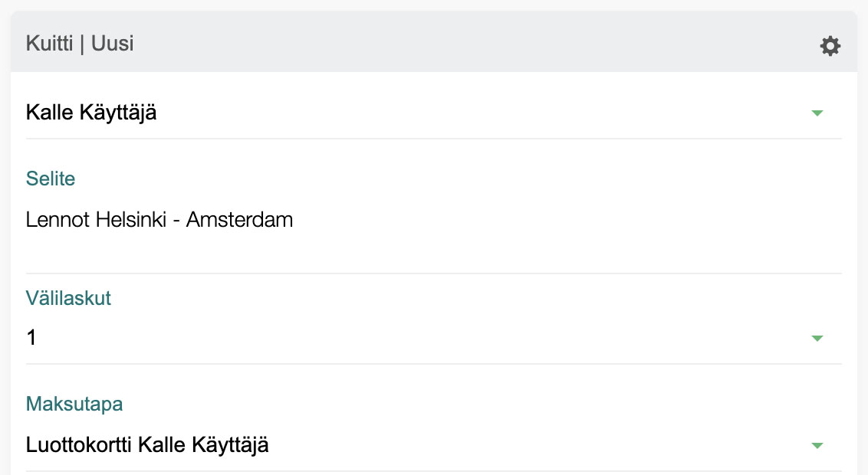The width and height of the screenshot is (868, 475).
Task: Click the Välilaskut field label
Action: point(68,298)
